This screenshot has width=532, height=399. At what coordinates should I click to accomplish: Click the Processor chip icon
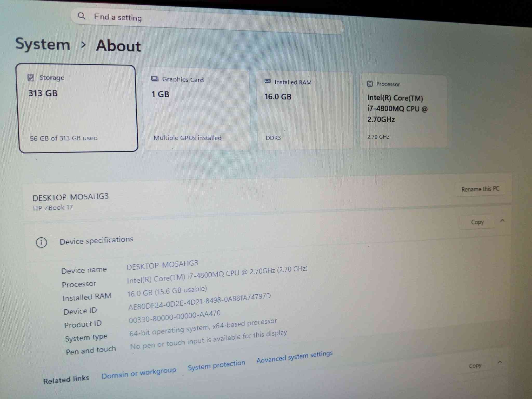pyautogui.click(x=370, y=84)
